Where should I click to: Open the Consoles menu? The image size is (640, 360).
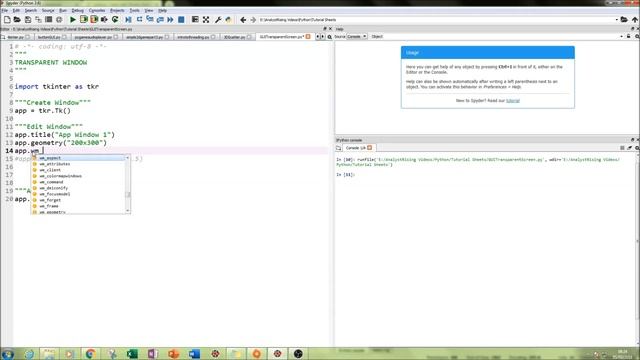tap(97, 10)
